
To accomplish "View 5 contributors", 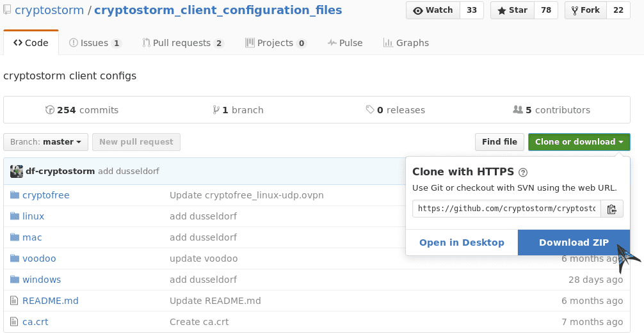I will pyautogui.click(x=551, y=110).
